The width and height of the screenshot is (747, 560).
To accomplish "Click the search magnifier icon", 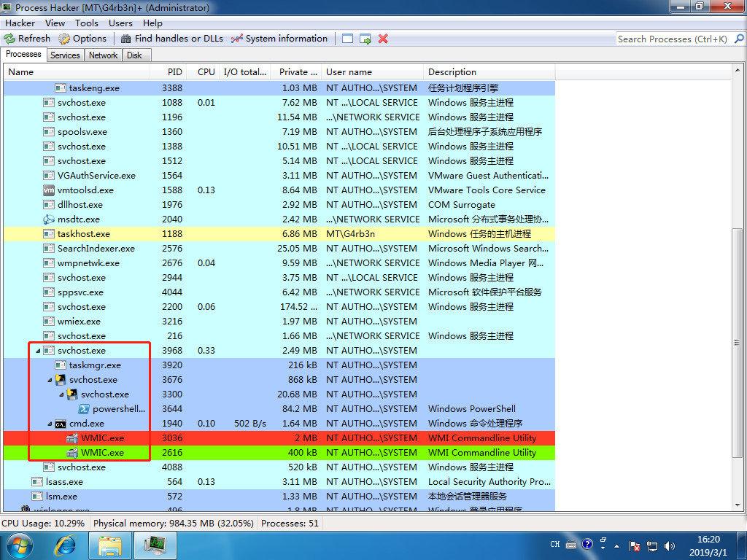I will point(739,39).
